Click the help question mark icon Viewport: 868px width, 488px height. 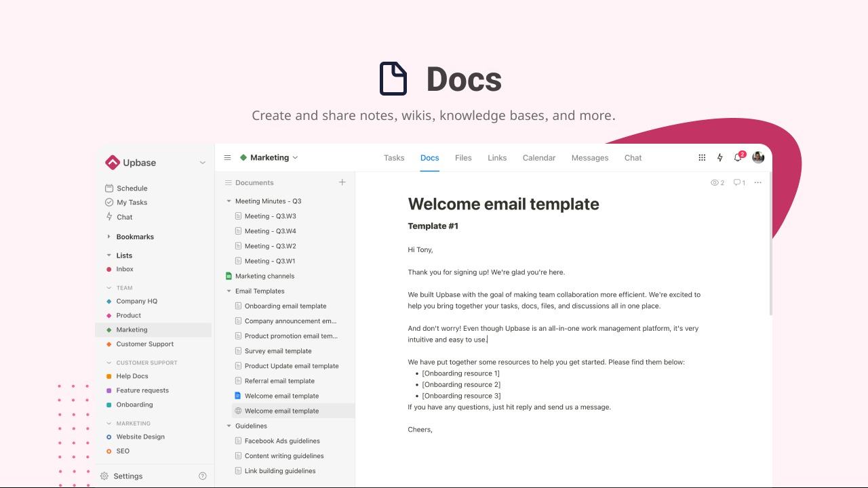[202, 476]
